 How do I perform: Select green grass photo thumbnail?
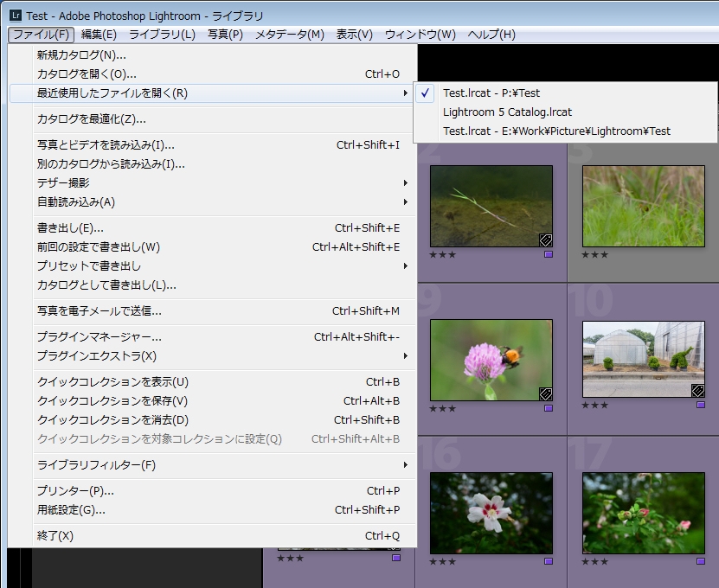644,207
